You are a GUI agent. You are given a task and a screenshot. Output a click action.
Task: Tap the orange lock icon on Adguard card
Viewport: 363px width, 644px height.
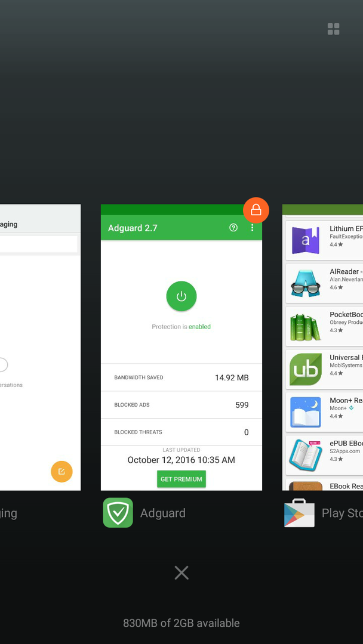click(x=256, y=210)
